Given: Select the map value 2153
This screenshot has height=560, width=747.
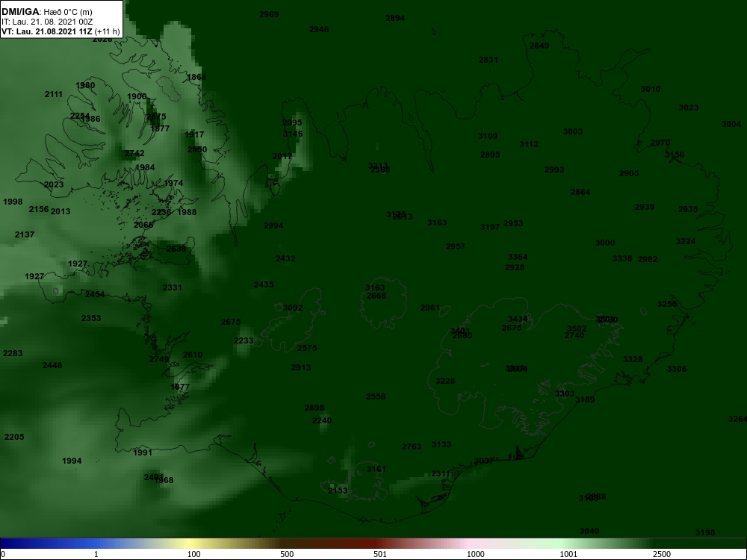Looking at the screenshot, I should tap(338, 491).
